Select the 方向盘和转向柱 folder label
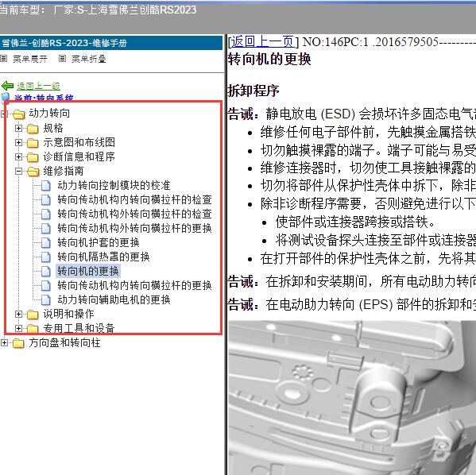The height and width of the screenshot is (475, 476). [x=64, y=342]
